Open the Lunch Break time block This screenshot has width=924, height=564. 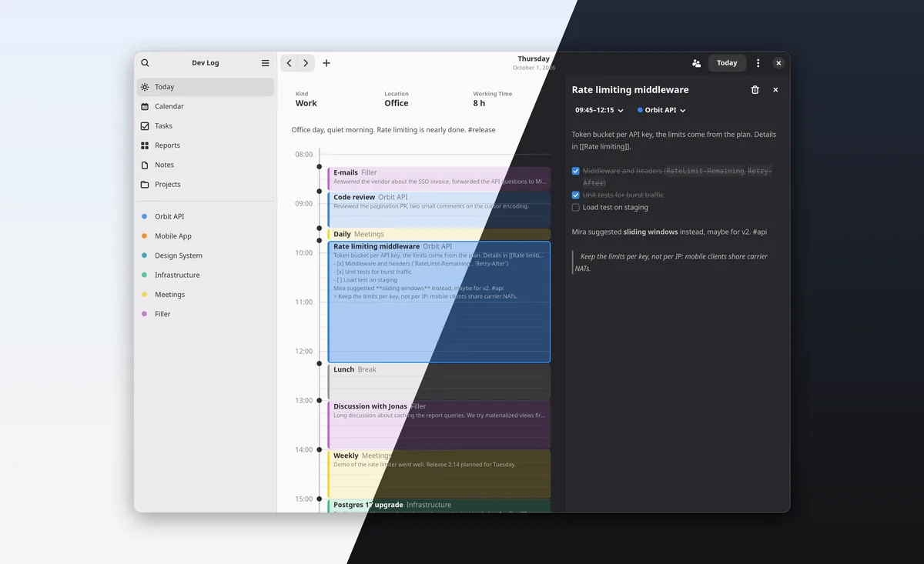click(x=439, y=382)
